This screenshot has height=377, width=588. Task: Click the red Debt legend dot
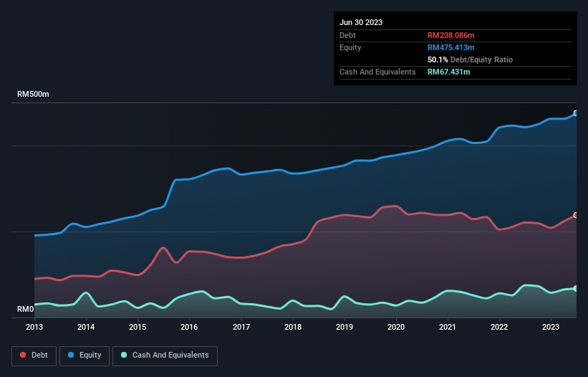(23, 355)
